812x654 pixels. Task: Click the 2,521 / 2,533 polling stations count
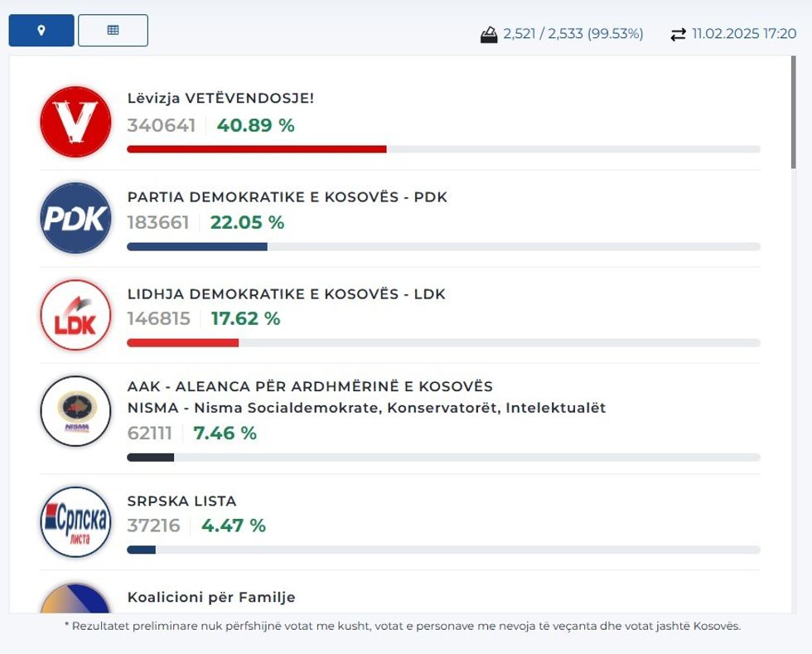click(x=573, y=34)
